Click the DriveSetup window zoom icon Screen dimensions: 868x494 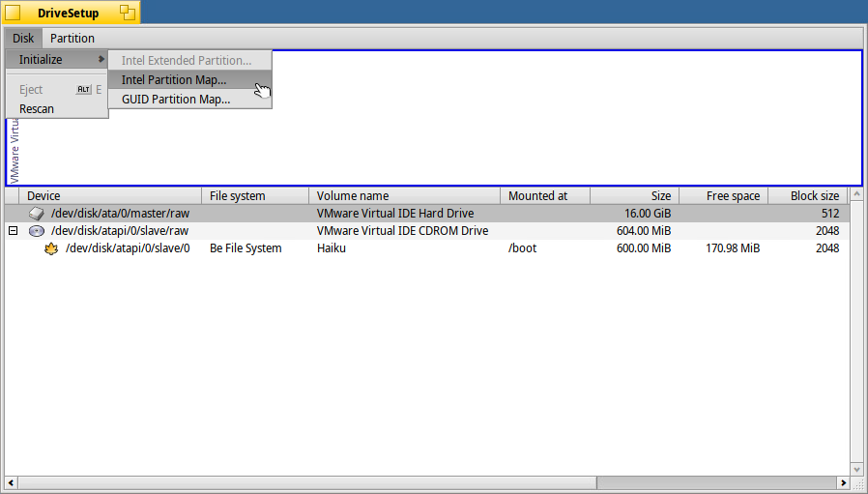pyautogui.click(x=127, y=13)
